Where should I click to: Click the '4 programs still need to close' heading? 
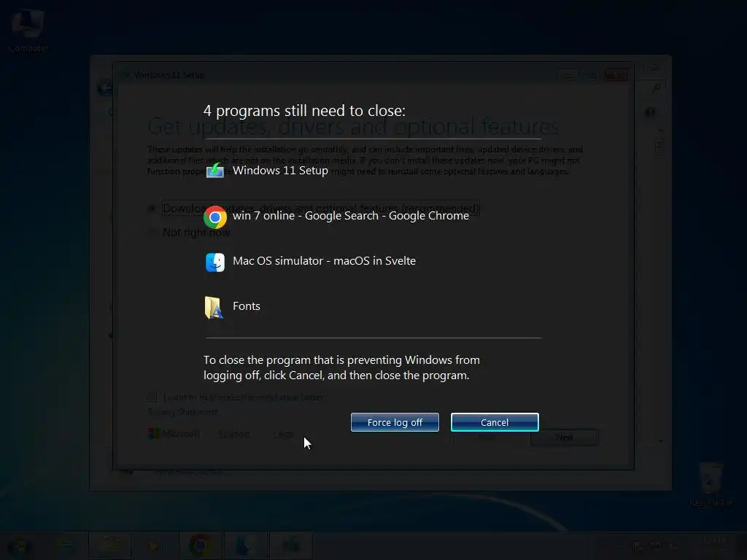pyautogui.click(x=304, y=111)
